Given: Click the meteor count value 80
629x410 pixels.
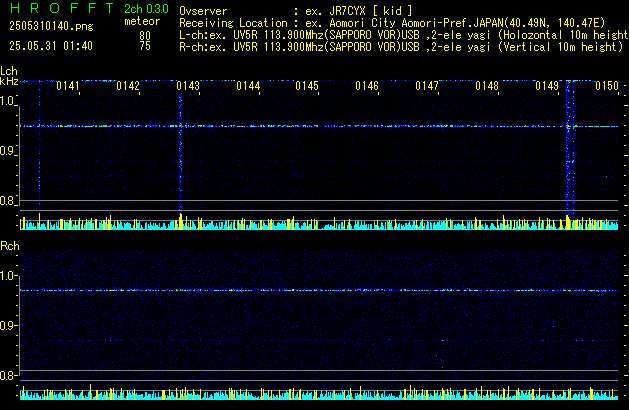Looking at the screenshot, I should (x=145, y=36).
